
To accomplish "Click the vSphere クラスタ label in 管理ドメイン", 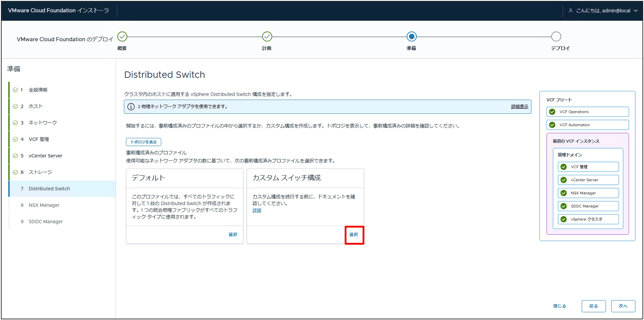I will coord(587,219).
